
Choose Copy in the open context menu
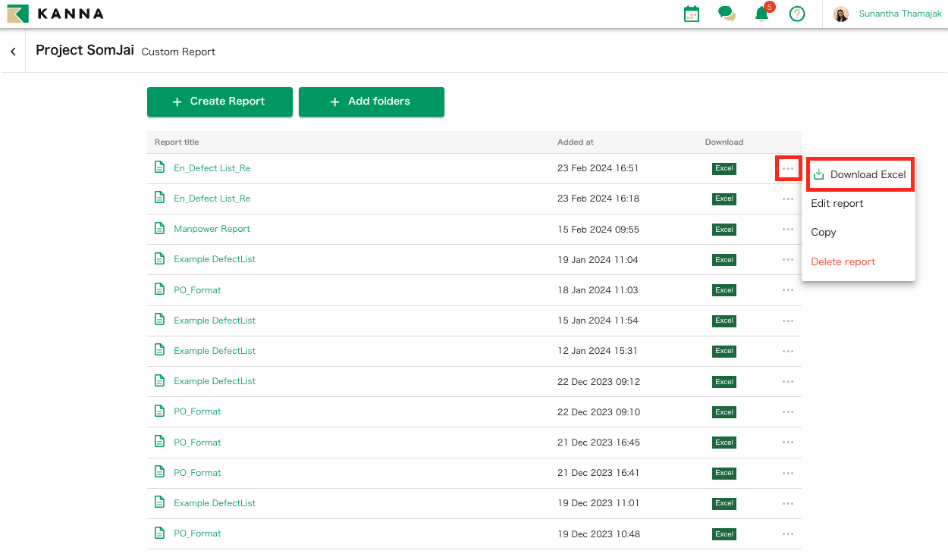pos(823,232)
